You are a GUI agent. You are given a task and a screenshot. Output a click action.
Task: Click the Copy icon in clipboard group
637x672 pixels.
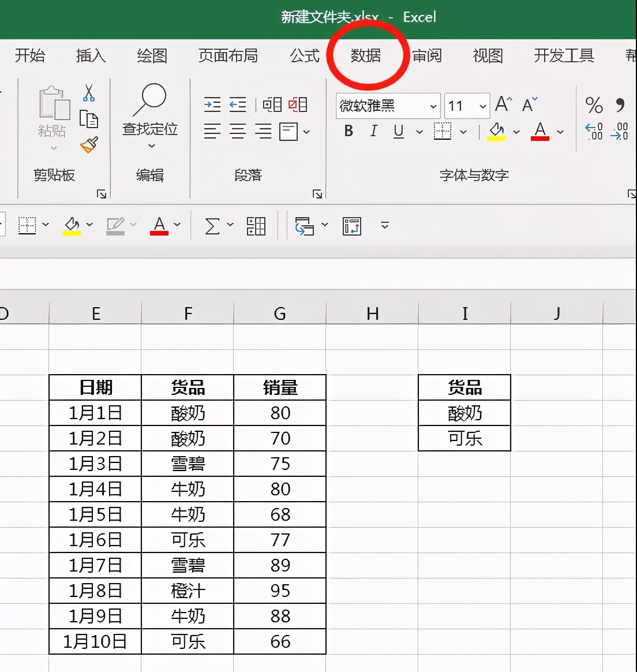[89, 119]
